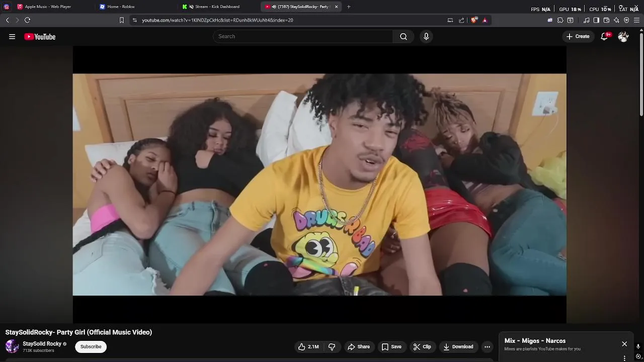Click the video player to pause
Viewport: 644px width, 362px height.
pyautogui.click(x=319, y=185)
